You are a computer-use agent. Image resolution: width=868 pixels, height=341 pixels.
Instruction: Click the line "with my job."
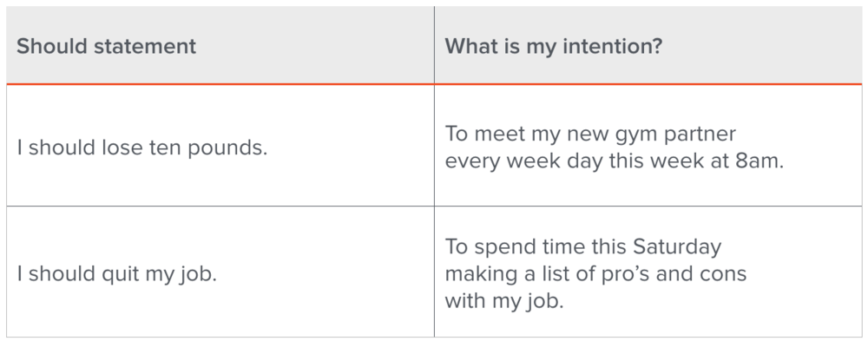pyautogui.click(x=503, y=302)
